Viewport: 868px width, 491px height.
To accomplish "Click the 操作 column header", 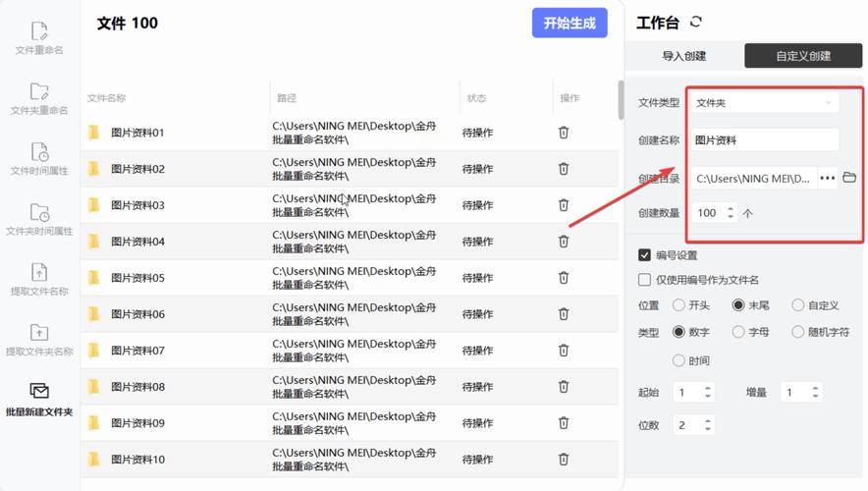I will click(x=570, y=98).
